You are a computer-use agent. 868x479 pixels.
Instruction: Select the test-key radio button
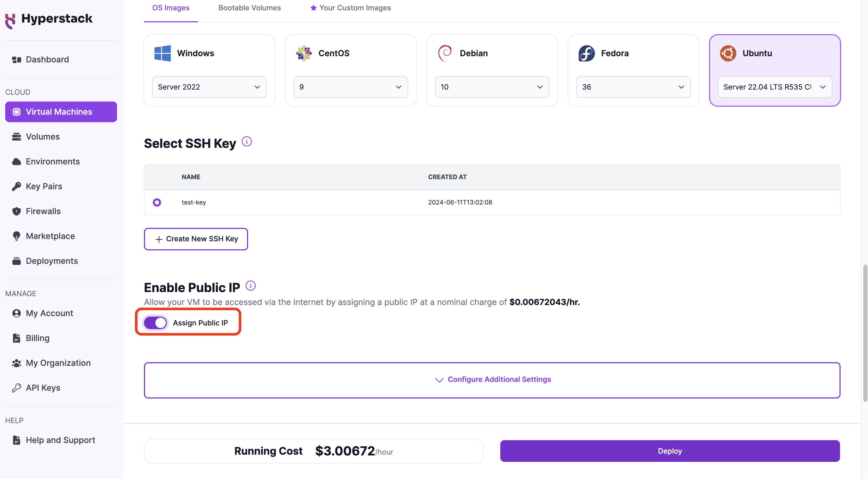(156, 202)
